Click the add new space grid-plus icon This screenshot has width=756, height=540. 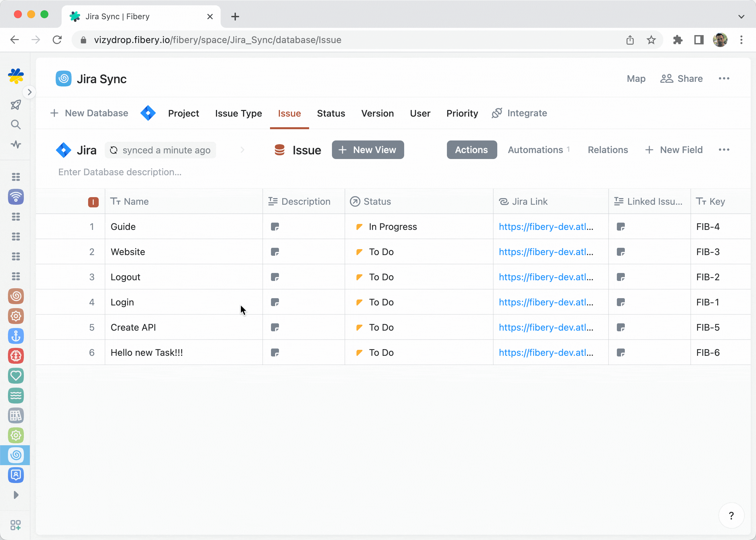pyautogui.click(x=16, y=525)
